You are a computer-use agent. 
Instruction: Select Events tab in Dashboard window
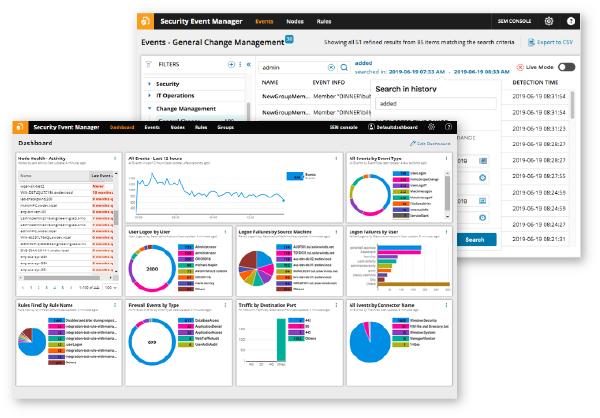(152, 127)
